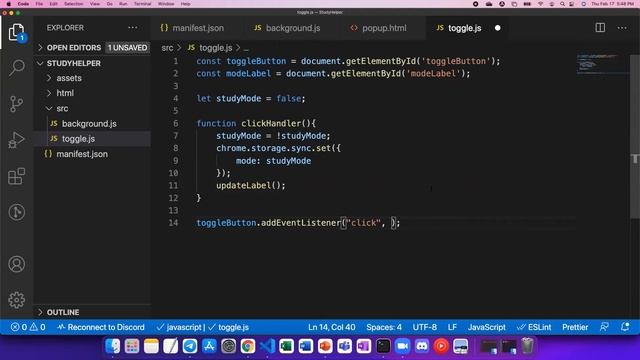Open the Trash in the dock
640x360 pixels.
point(527,346)
